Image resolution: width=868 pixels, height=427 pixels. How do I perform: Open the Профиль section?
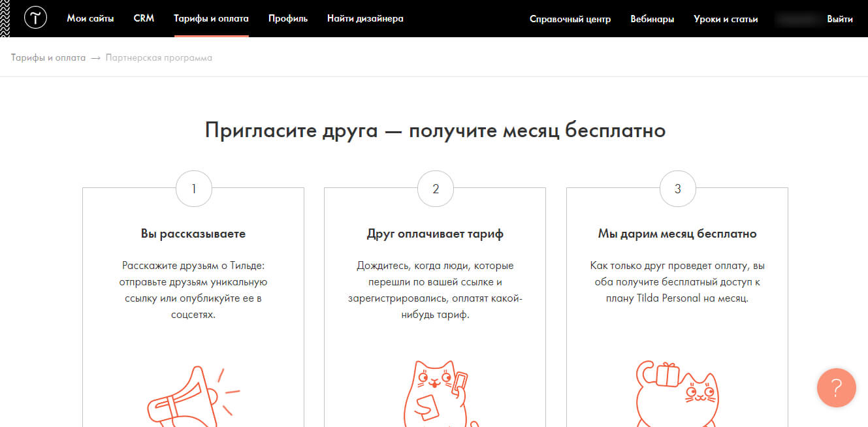pos(287,18)
